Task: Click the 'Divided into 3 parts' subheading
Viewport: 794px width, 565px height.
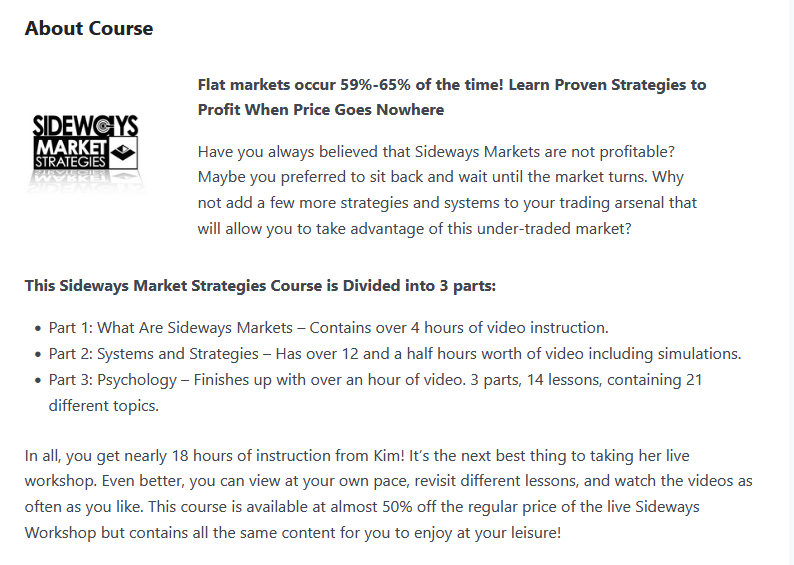Action: pyautogui.click(x=260, y=286)
